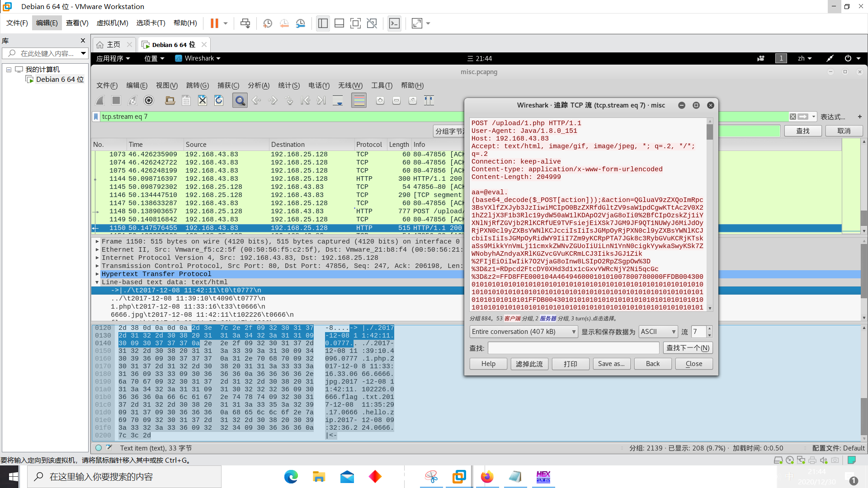Viewport: 868px width, 488px height.
Task: Click the capture options gear icon
Action: (149, 100)
